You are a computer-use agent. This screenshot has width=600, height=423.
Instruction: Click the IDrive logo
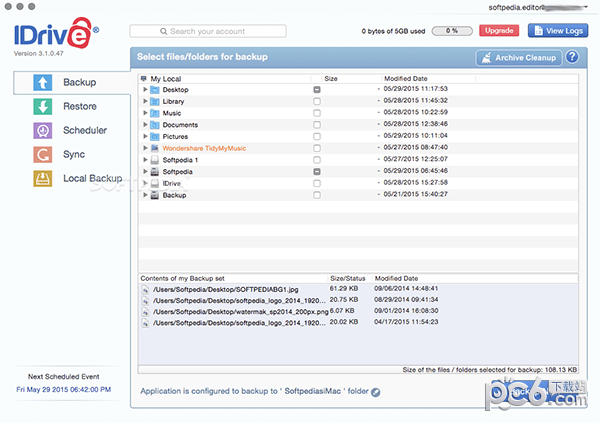[x=56, y=33]
